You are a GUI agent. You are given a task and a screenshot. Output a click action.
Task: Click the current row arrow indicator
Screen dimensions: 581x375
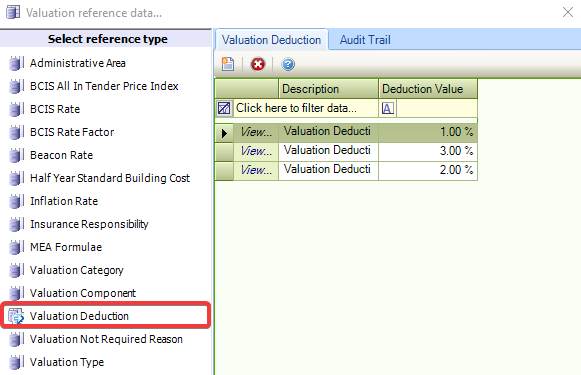point(224,133)
